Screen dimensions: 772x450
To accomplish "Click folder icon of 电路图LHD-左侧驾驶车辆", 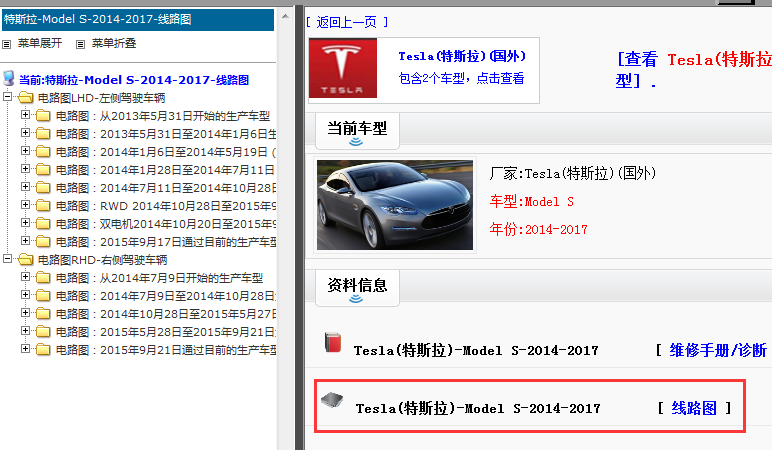I will click(26, 97).
